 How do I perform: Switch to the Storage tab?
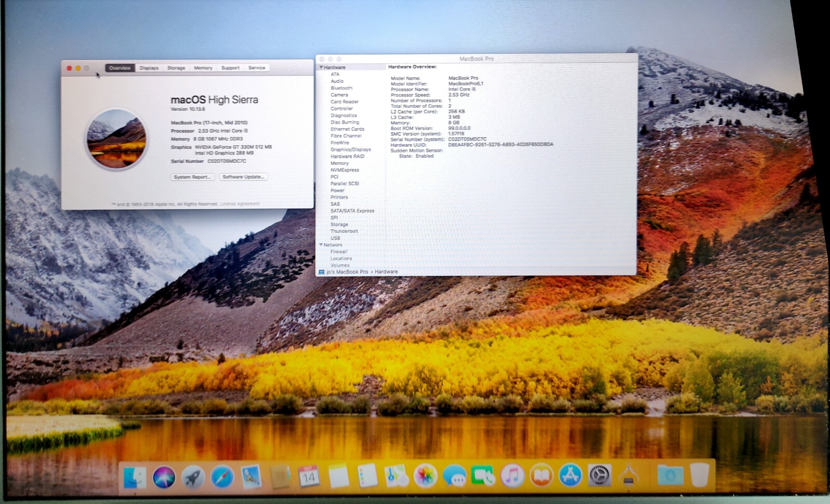pos(176,68)
